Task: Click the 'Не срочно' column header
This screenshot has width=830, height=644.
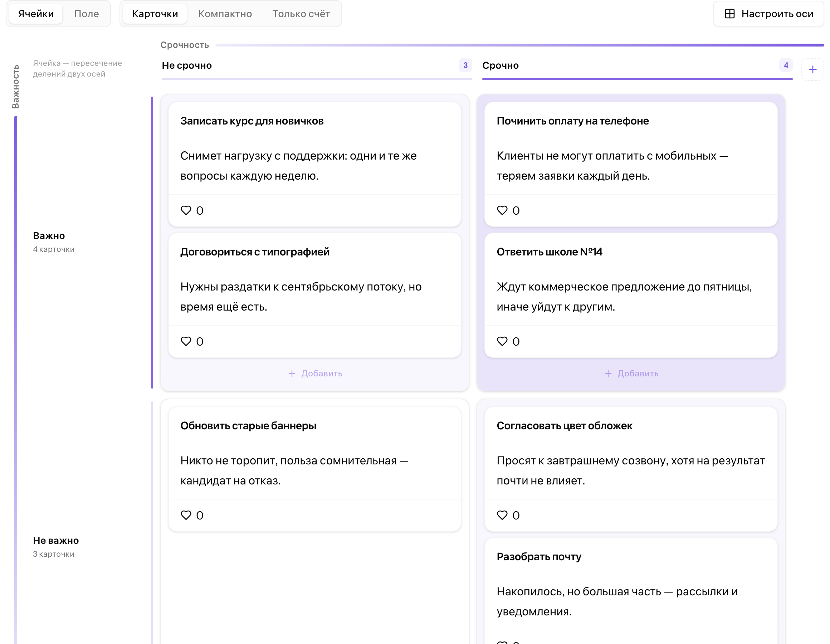Action: tap(187, 65)
